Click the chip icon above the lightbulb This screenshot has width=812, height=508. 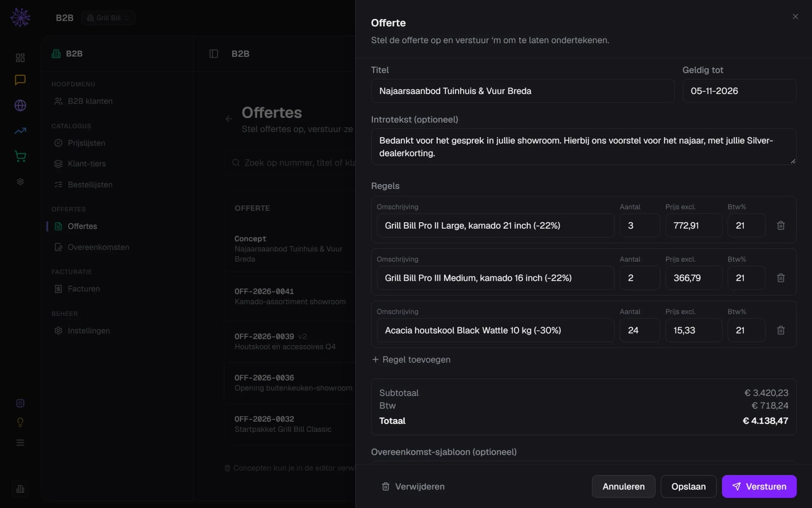20,403
